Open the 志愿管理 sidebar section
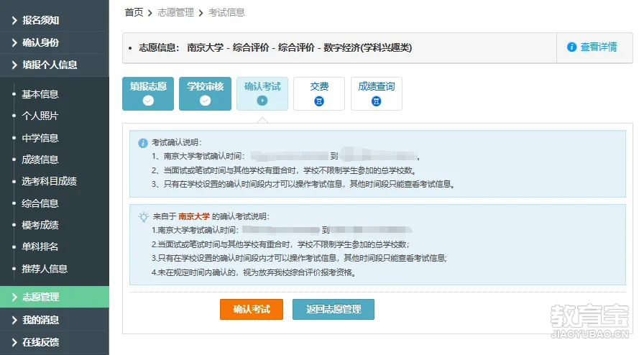The width and height of the screenshot is (644, 355). click(54, 297)
